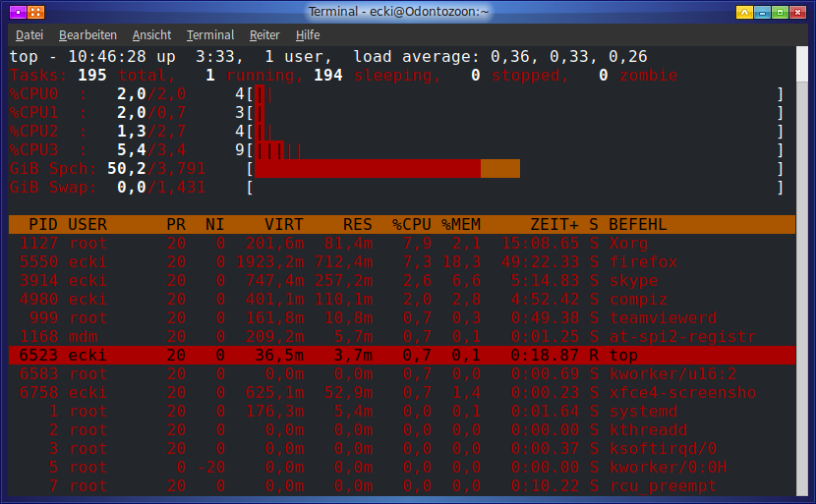Maximize the terminal with the green button
This screenshot has height=504, width=816.
(781, 13)
